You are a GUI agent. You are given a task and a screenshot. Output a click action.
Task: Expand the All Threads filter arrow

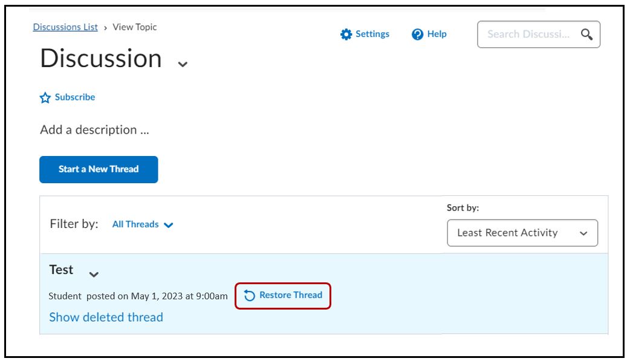click(169, 225)
